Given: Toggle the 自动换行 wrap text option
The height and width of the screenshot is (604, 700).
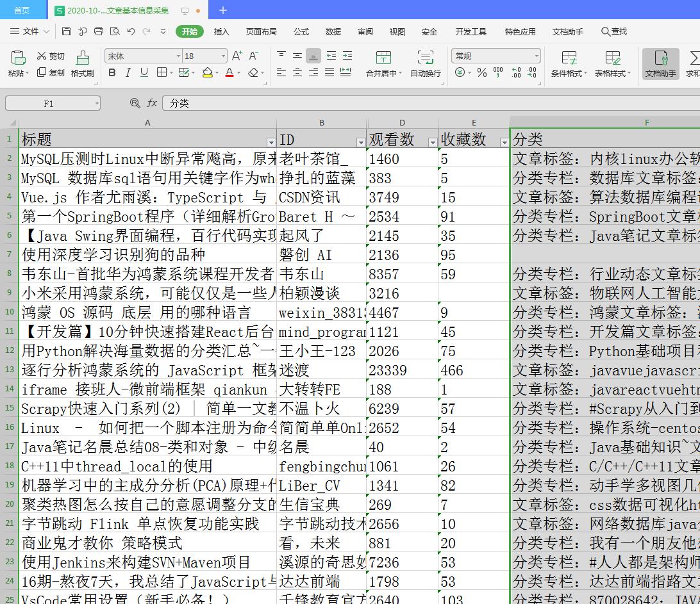Looking at the screenshot, I should [425, 63].
